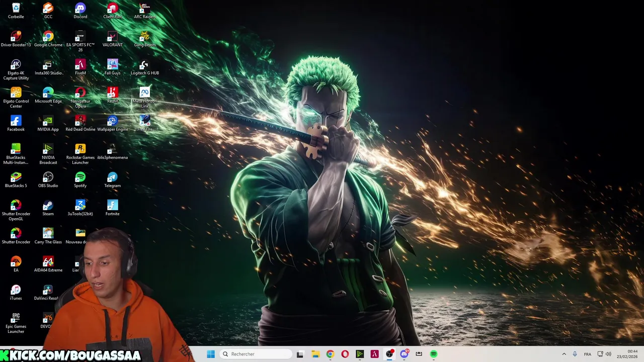This screenshot has width=644, height=362.
Task: Select the VALORANT desktop icon
Action: pyautogui.click(x=112, y=39)
